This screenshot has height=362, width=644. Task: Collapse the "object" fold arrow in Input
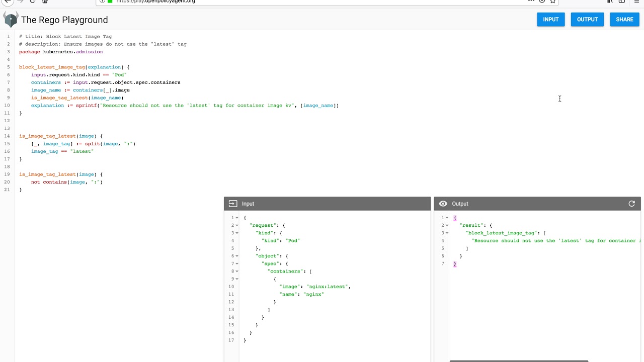coord(237,256)
